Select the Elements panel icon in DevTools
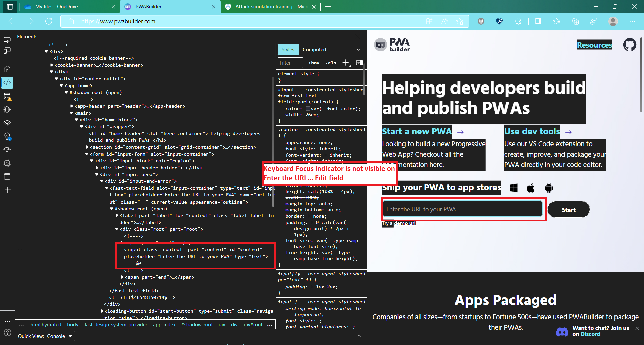Screen dimensions: 644x345 (x=7, y=82)
